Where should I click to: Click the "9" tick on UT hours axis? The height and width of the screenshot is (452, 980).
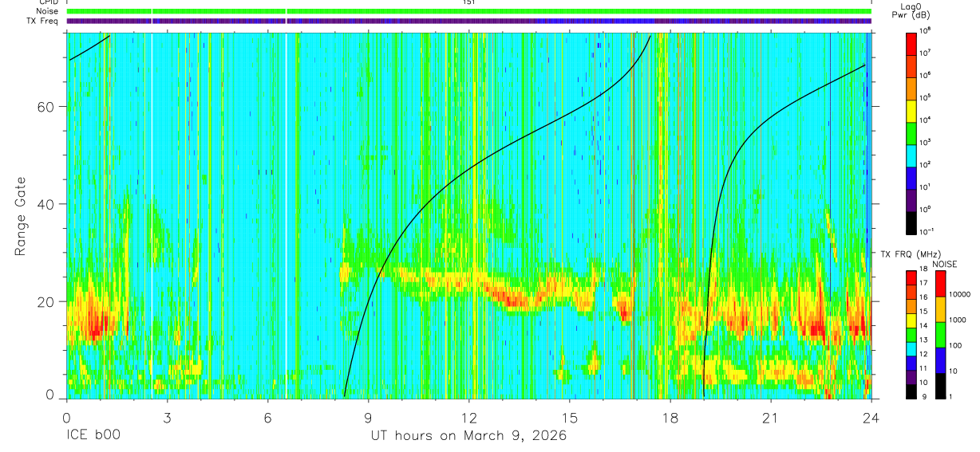click(369, 417)
